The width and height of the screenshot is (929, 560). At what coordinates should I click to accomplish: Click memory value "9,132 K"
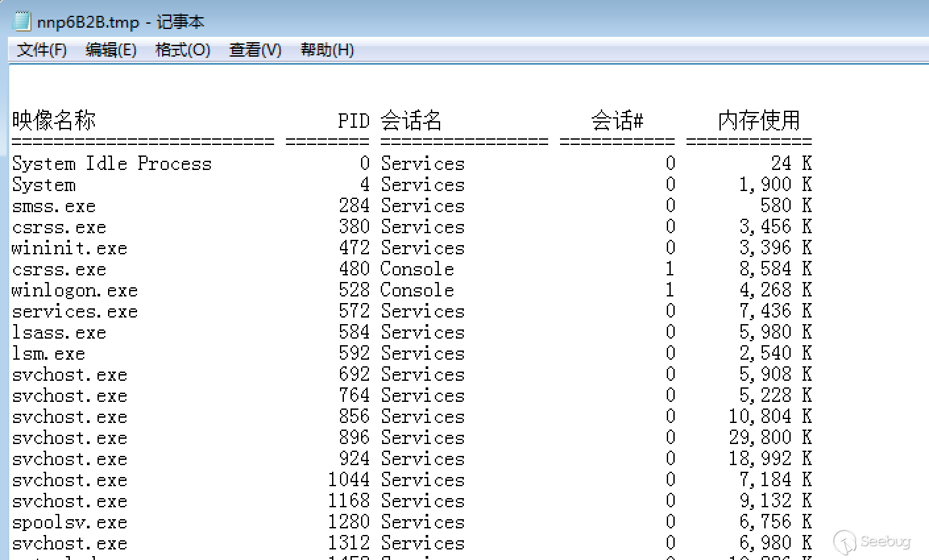click(x=775, y=501)
